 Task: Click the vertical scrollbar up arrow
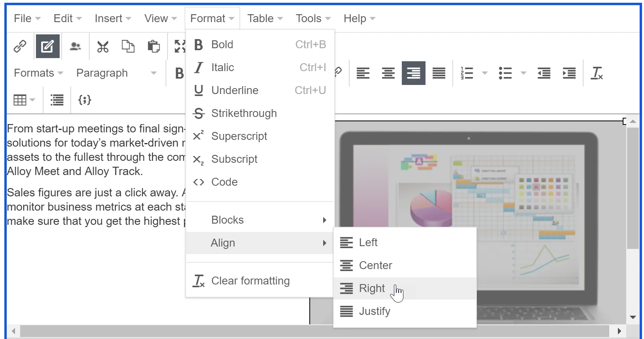633,121
